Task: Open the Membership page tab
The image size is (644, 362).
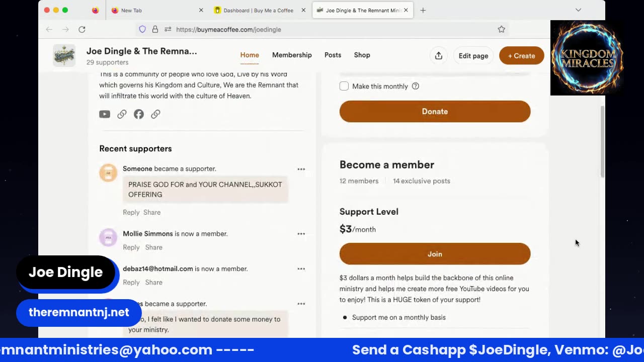Action: click(x=292, y=55)
